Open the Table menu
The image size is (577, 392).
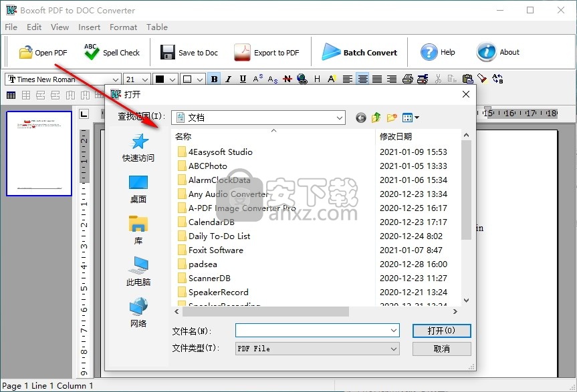[156, 27]
